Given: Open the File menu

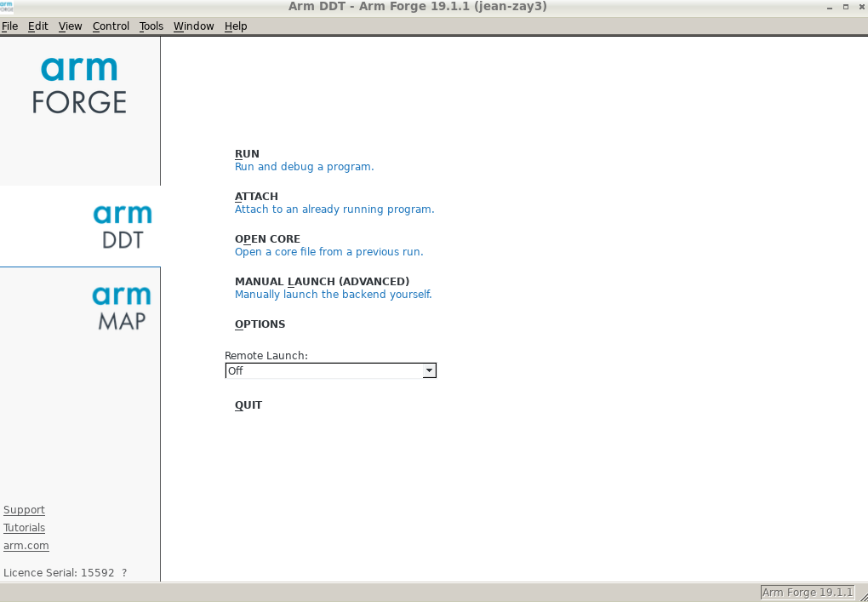Looking at the screenshot, I should tap(9, 26).
